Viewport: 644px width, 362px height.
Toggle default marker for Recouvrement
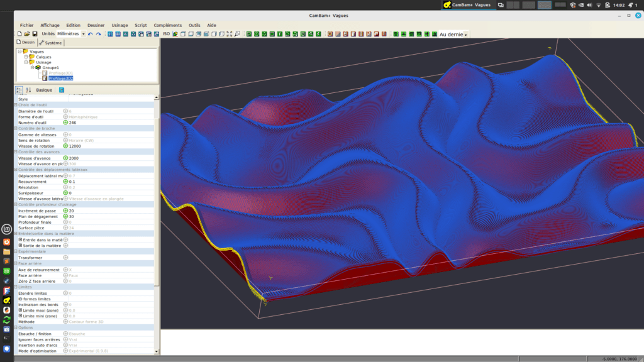coord(65,182)
